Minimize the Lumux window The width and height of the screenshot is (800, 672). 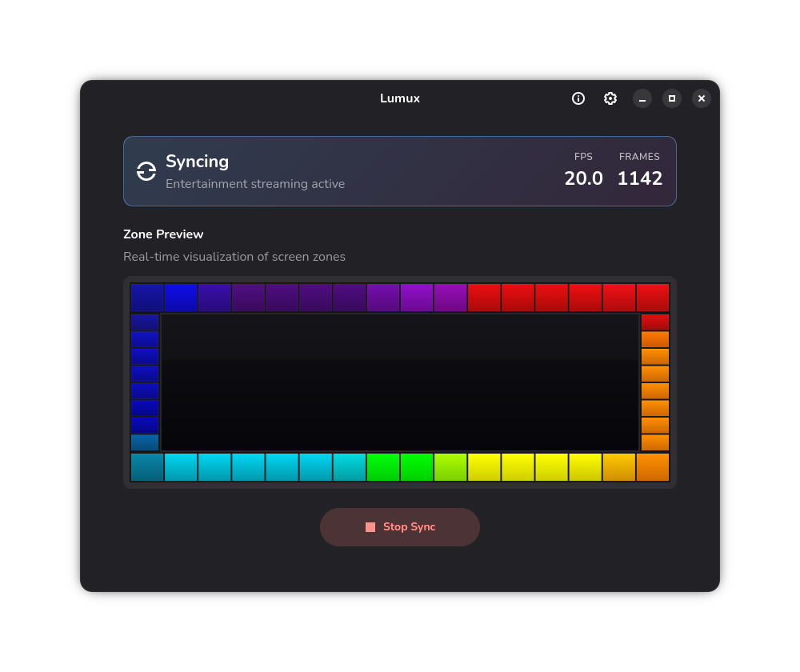pos(642,98)
